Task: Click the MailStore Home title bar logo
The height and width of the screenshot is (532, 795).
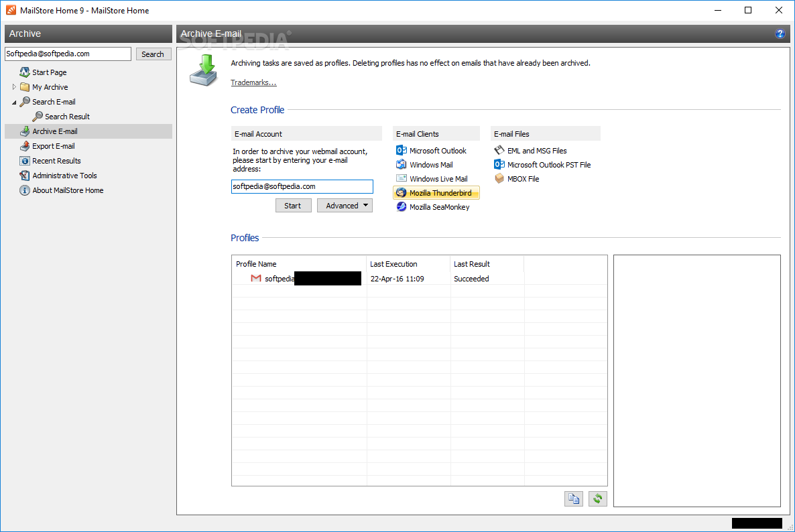Action: (x=11, y=10)
